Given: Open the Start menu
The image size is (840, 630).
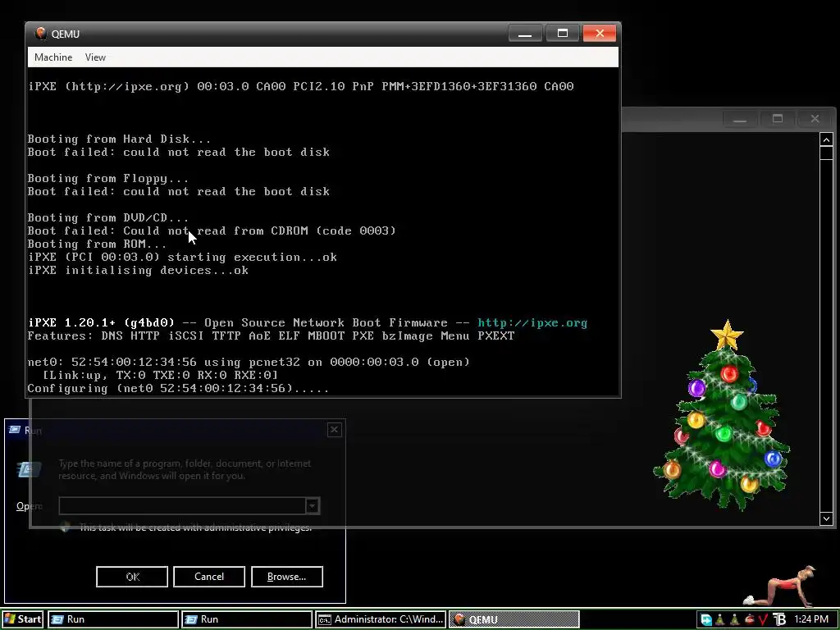Looking at the screenshot, I should 22,619.
